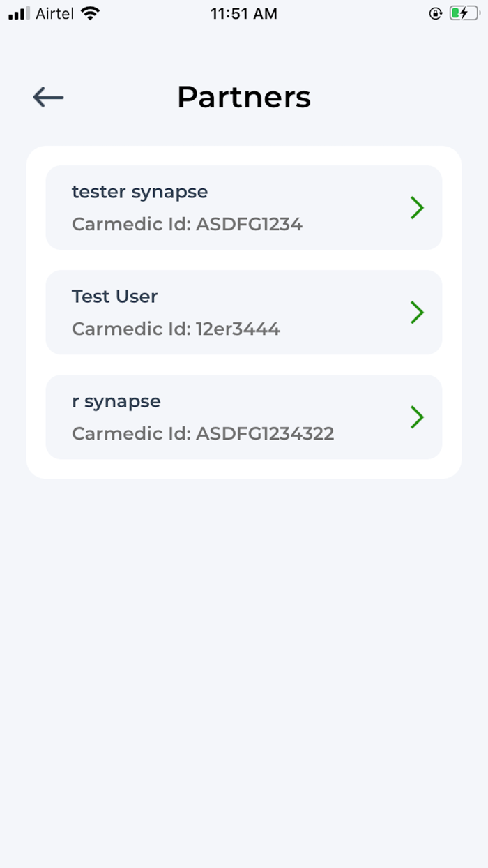Open the r synapse partner card
This screenshot has width=488, height=868.
[243, 417]
